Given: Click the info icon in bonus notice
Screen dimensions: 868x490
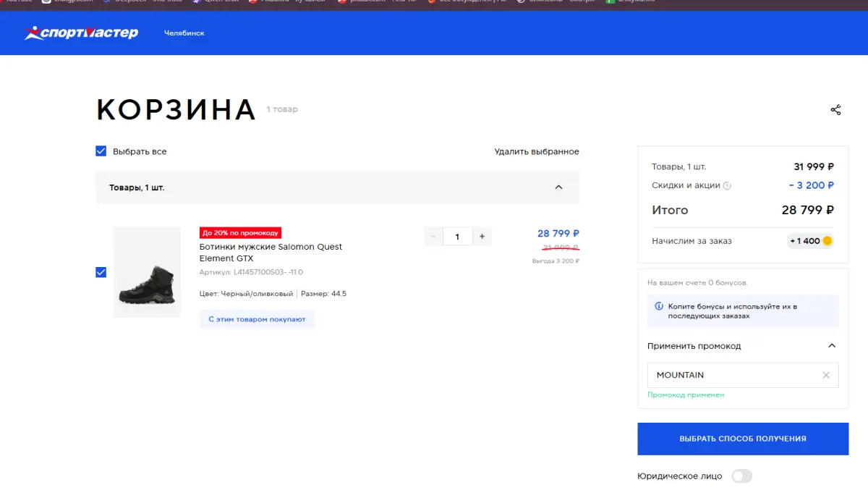Looking at the screenshot, I should (x=658, y=307).
